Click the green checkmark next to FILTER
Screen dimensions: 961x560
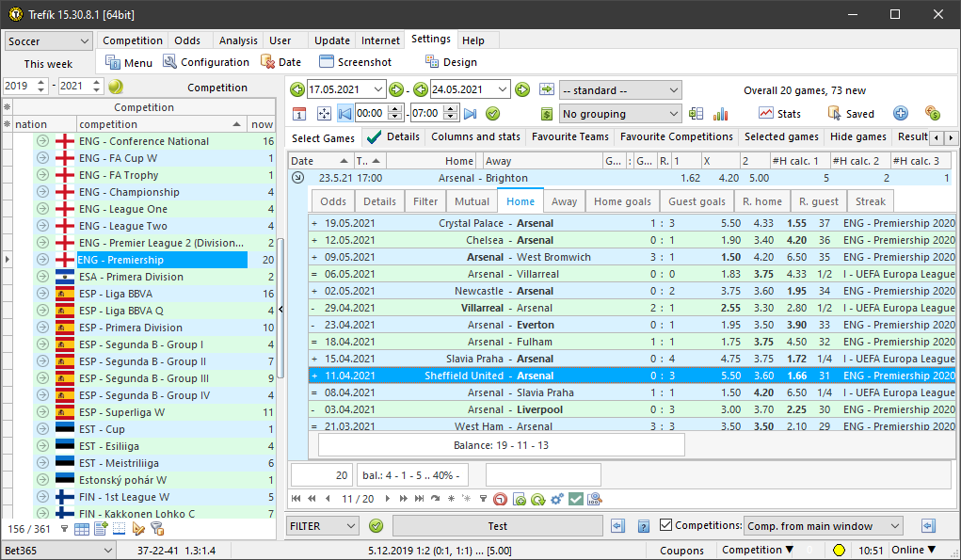click(376, 526)
